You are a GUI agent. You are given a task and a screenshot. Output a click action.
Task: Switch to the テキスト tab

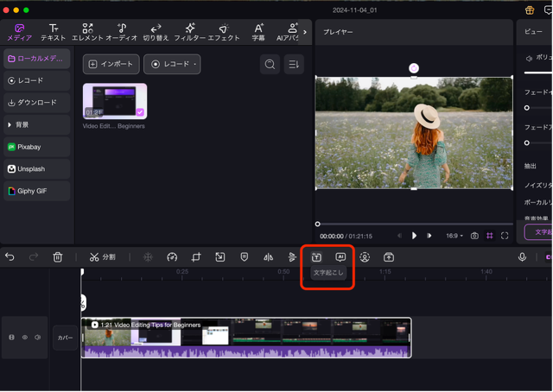[x=54, y=33]
